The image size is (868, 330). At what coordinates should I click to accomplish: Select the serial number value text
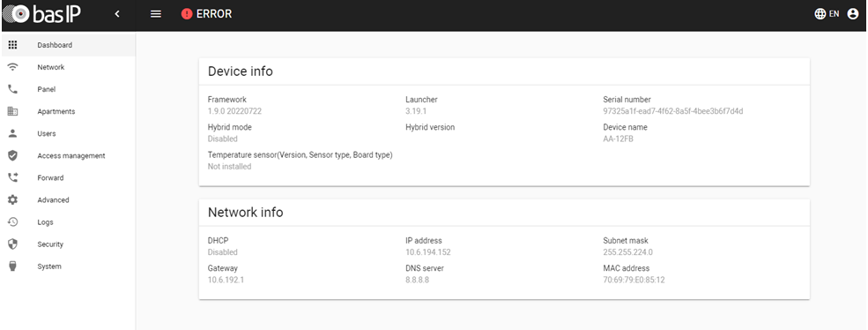672,111
